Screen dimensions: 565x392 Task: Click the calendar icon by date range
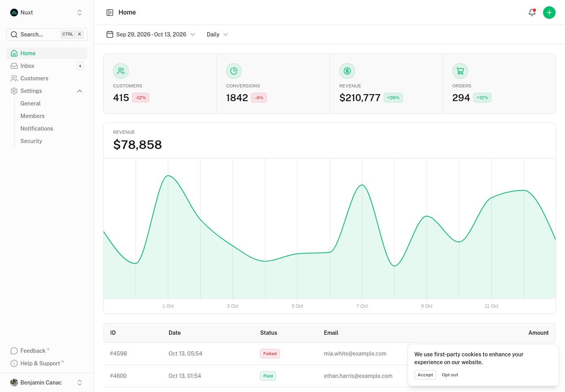(x=110, y=34)
